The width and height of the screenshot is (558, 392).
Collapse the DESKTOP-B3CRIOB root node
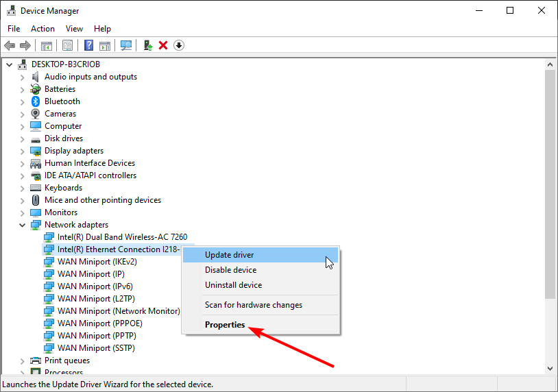coord(9,64)
